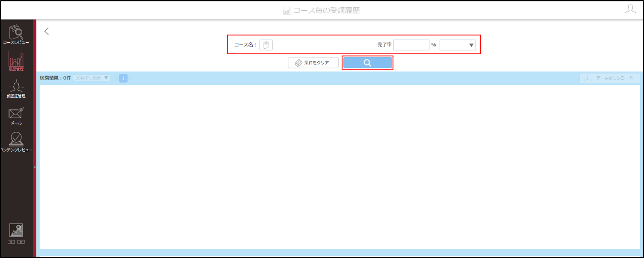Open the コースレビュー sidebar item
644x258 pixels.
pyautogui.click(x=16, y=35)
